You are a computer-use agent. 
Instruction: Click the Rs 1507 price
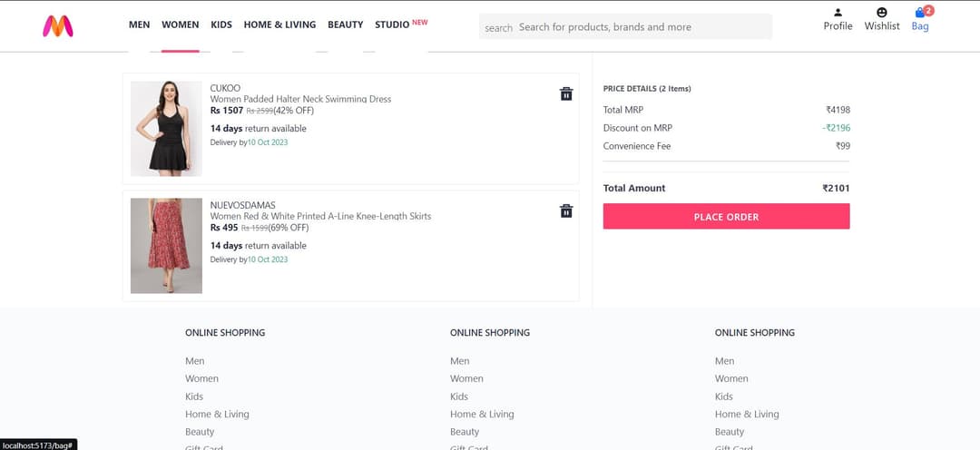click(226, 111)
